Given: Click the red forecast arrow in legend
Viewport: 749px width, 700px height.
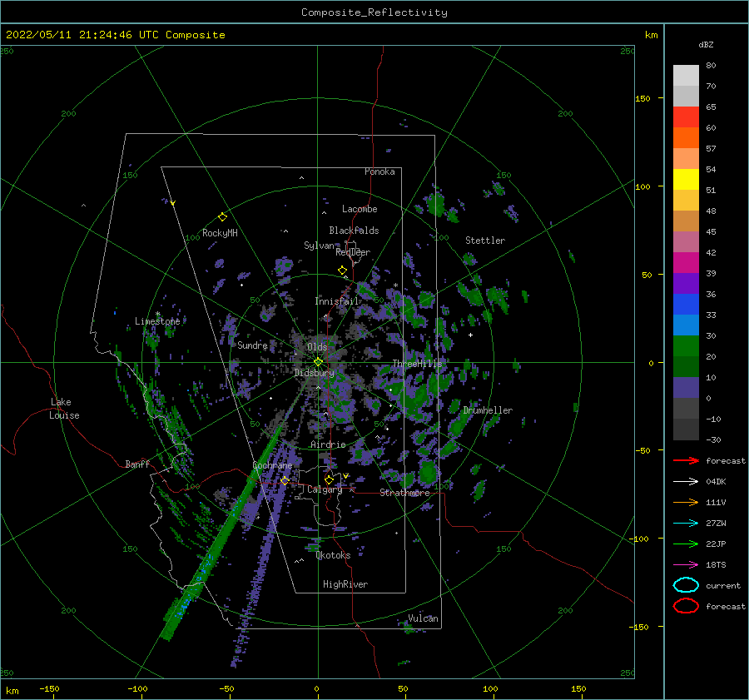Looking at the screenshot, I should point(686,460).
